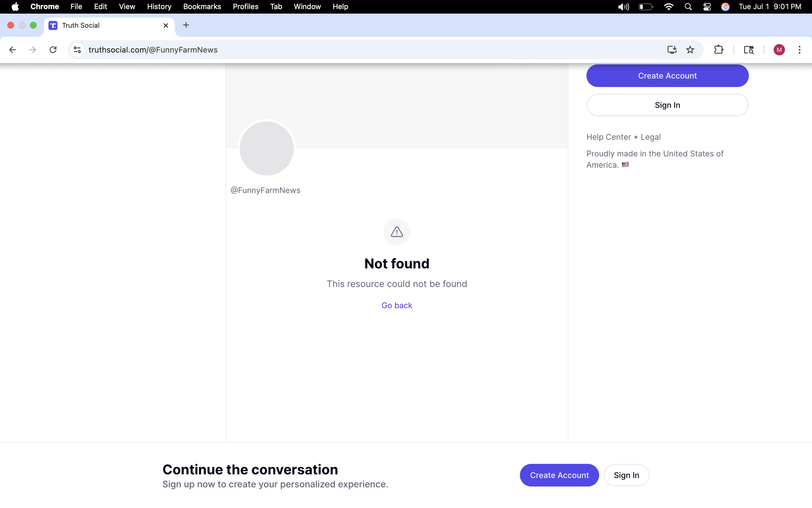Click the warning triangle icon

(397, 232)
